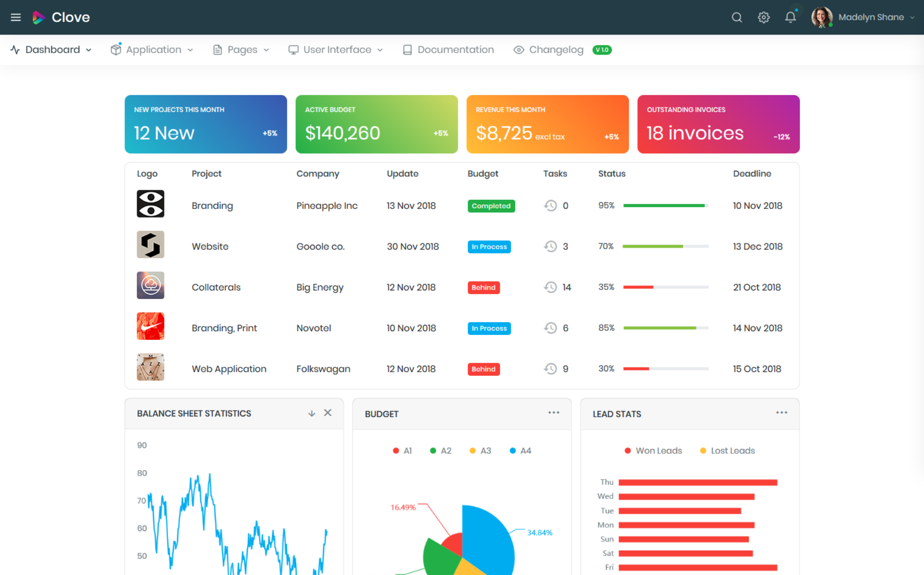Click the Application cube icon

(115, 49)
